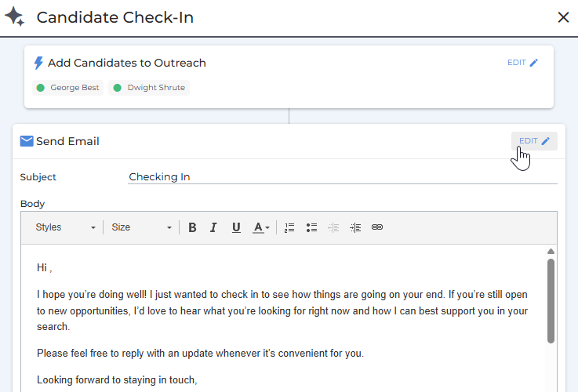Screen dimensions: 578x392
Task: Toggle underline formatting button
Action: (x=236, y=227)
